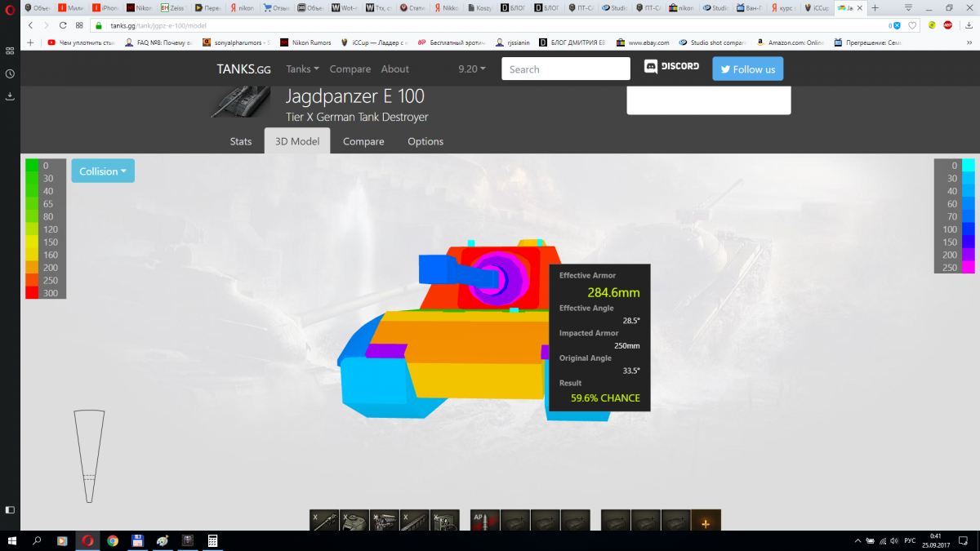This screenshot has width=980, height=551.
Task: Add equipment with the orange plus slot
Action: [706, 520]
